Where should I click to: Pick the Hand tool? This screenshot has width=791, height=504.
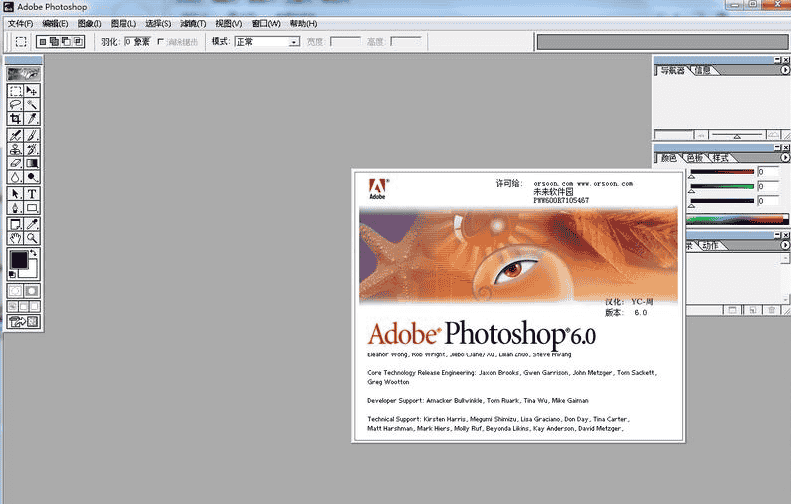coord(15,239)
